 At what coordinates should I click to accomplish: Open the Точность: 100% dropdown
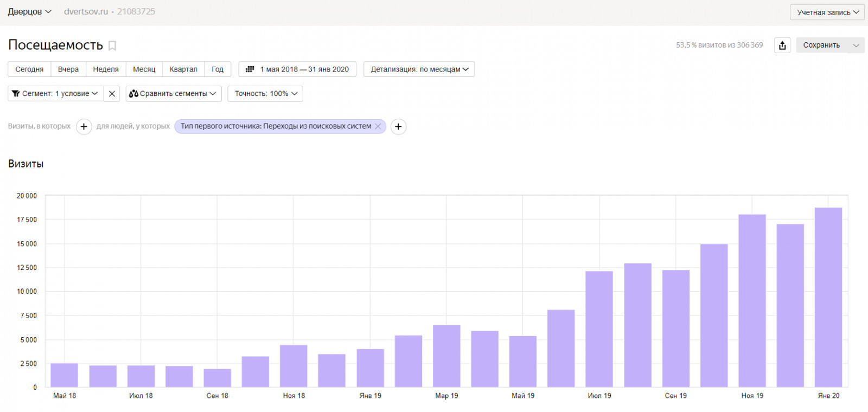click(x=265, y=94)
